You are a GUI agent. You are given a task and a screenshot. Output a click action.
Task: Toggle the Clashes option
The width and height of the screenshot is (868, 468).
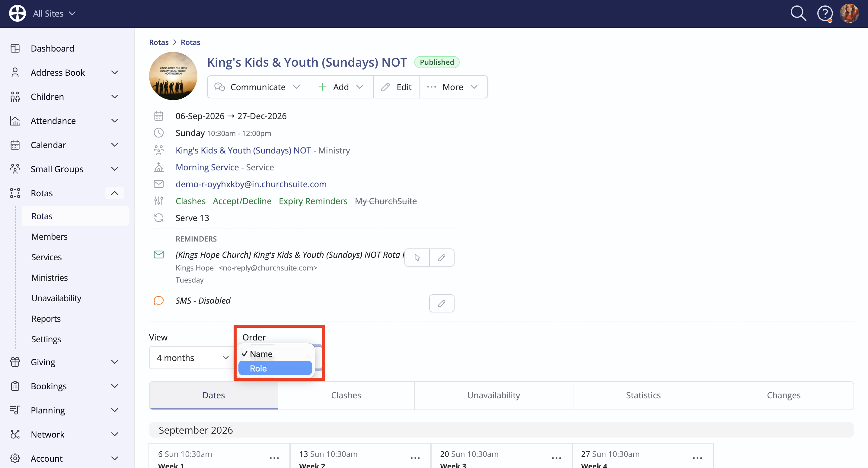click(x=190, y=201)
